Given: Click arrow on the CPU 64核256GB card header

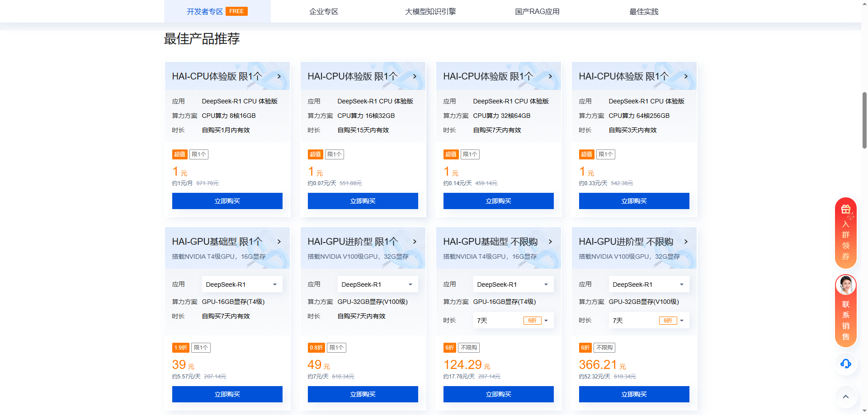Looking at the screenshot, I should 686,76.
